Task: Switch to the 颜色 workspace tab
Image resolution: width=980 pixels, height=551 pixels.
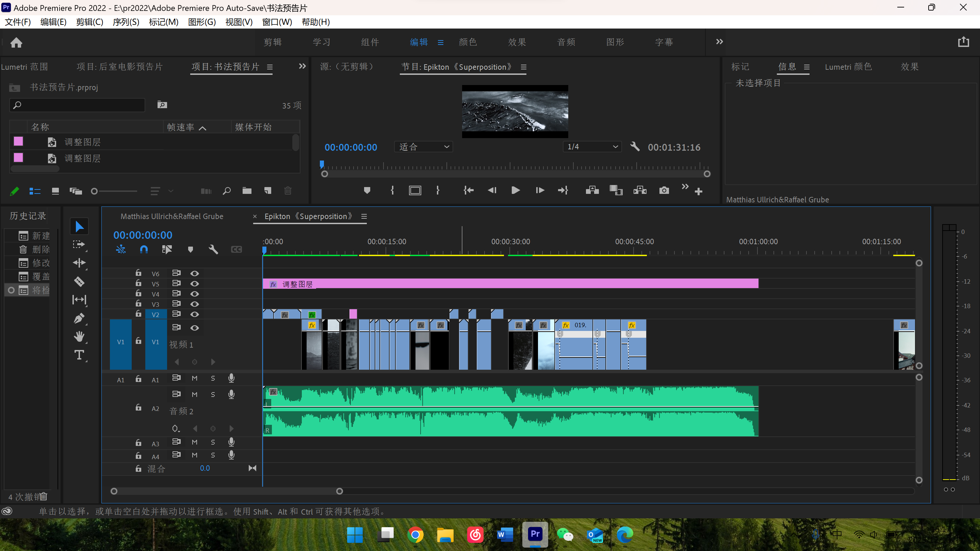Action: 468,42
